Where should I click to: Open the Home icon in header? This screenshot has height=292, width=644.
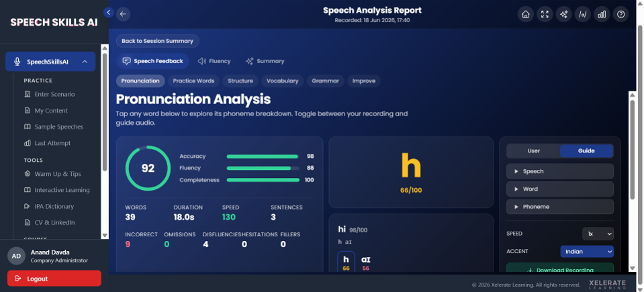[x=525, y=14]
